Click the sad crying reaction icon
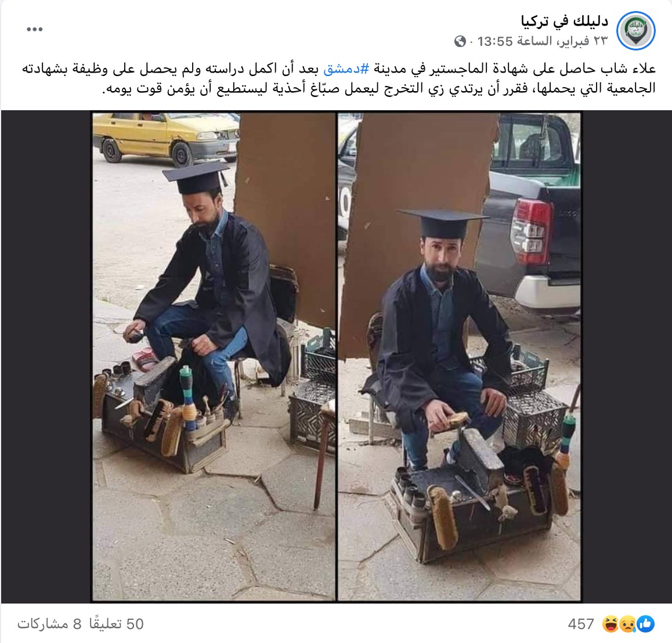672x643 pixels. coord(628,624)
